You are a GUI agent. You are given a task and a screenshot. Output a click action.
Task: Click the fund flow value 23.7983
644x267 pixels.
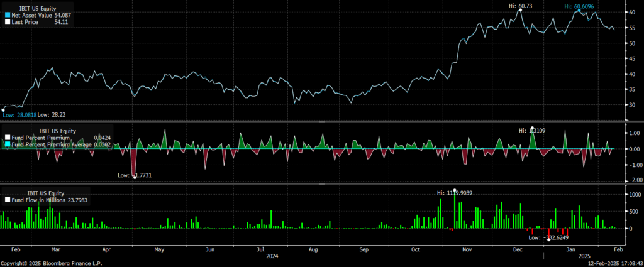click(x=78, y=200)
